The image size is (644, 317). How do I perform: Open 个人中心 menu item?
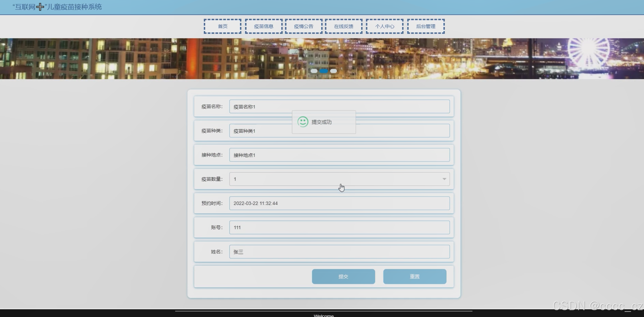pos(385,26)
